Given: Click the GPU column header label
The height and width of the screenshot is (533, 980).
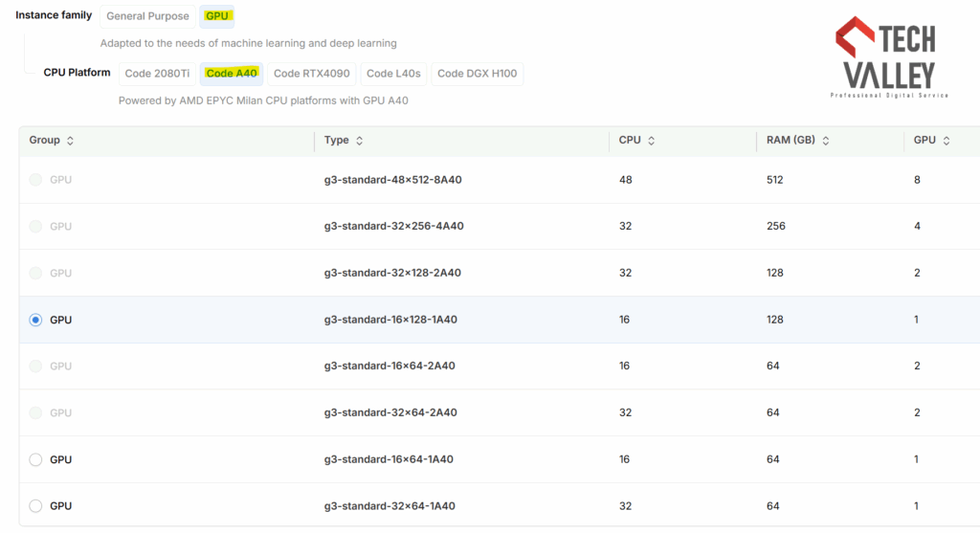Looking at the screenshot, I should pyautogui.click(x=924, y=140).
